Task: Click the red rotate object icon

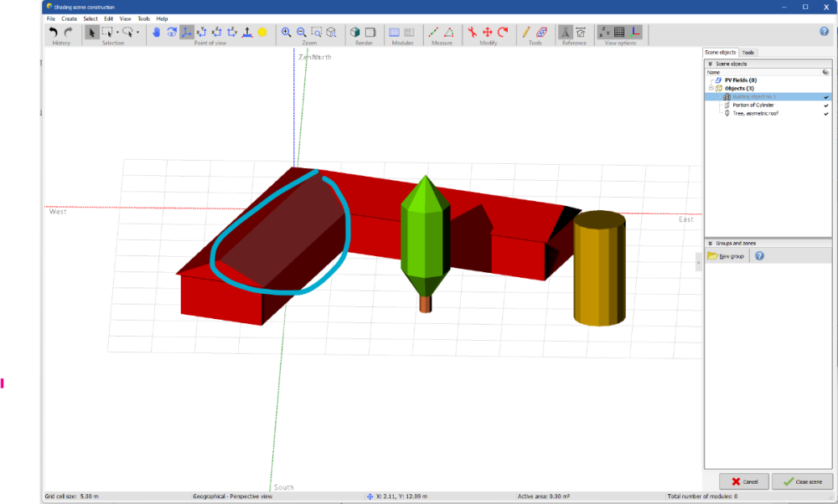Action: click(503, 32)
